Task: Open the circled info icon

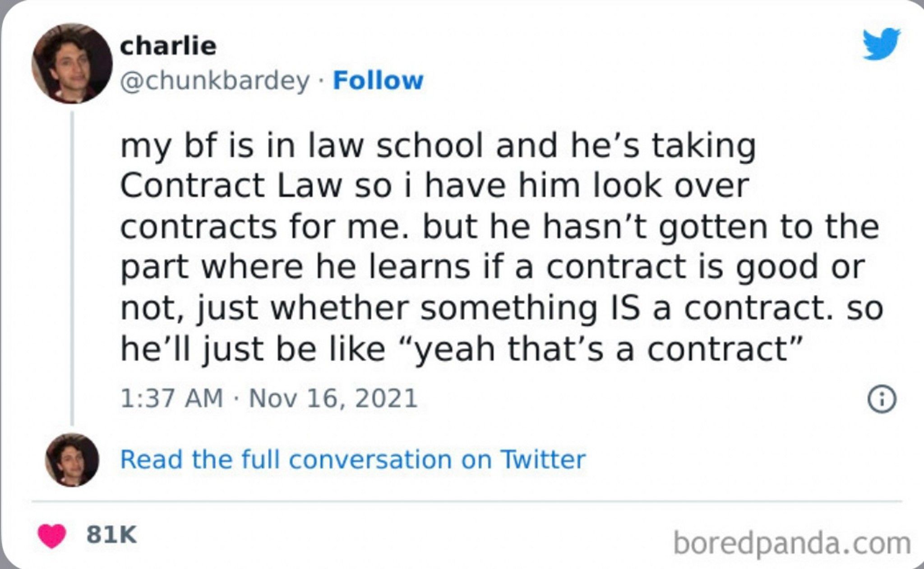Action: 882,399
